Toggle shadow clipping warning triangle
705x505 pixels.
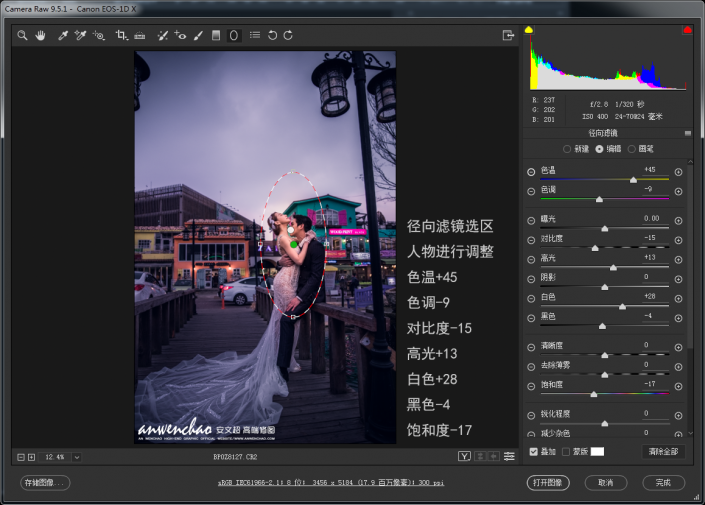pyautogui.click(x=529, y=30)
